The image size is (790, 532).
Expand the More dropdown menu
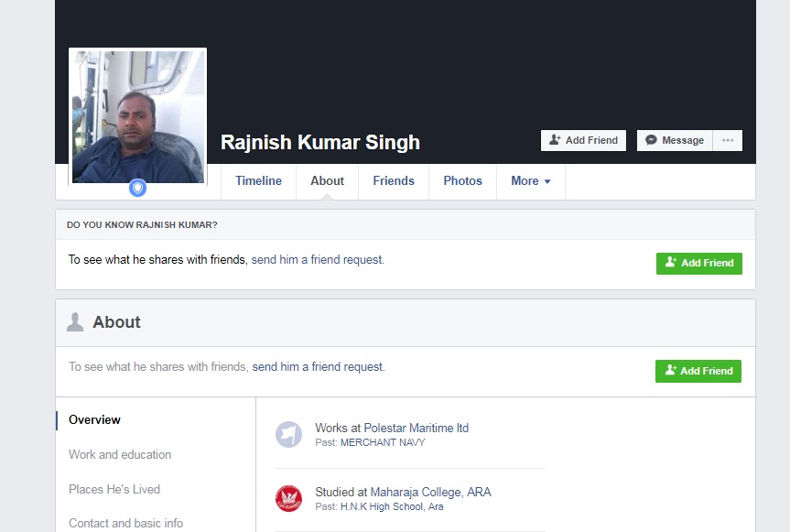click(530, 181)
